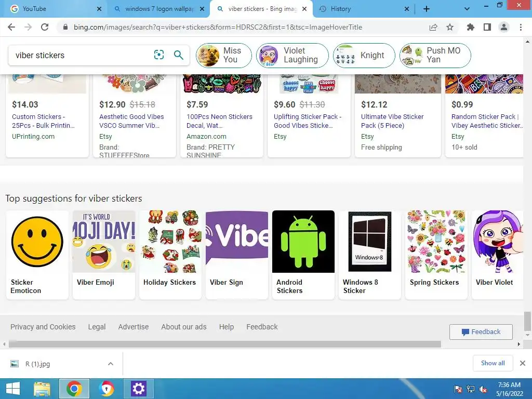Click the Amazon.com seller text

206,137
